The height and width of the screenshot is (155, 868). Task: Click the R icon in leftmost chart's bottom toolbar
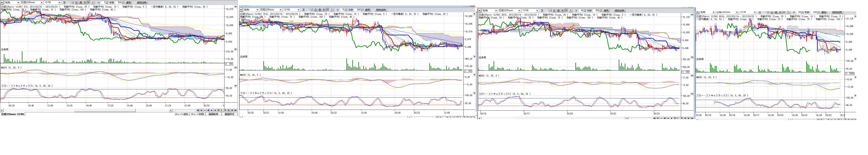pos(225,110)
